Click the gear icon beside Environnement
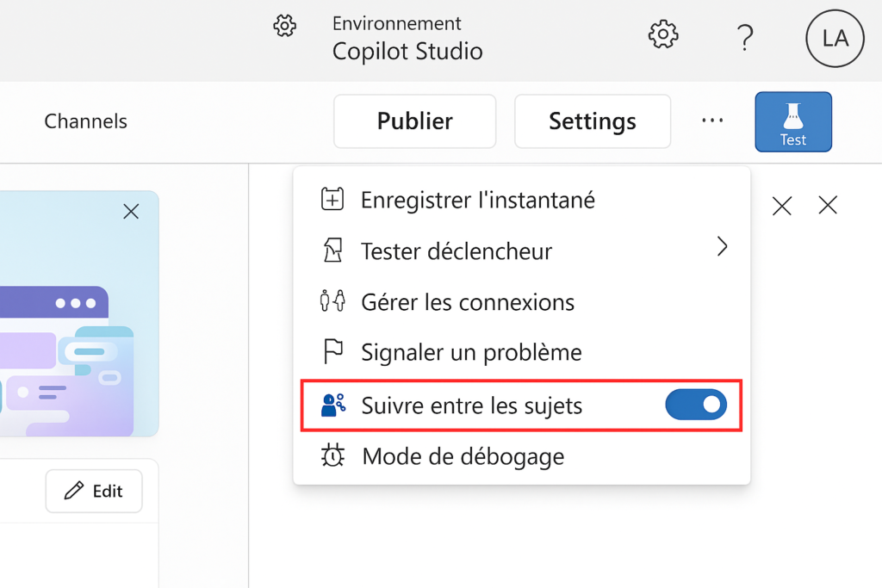882x588 pixels. (x=284, y=26)
